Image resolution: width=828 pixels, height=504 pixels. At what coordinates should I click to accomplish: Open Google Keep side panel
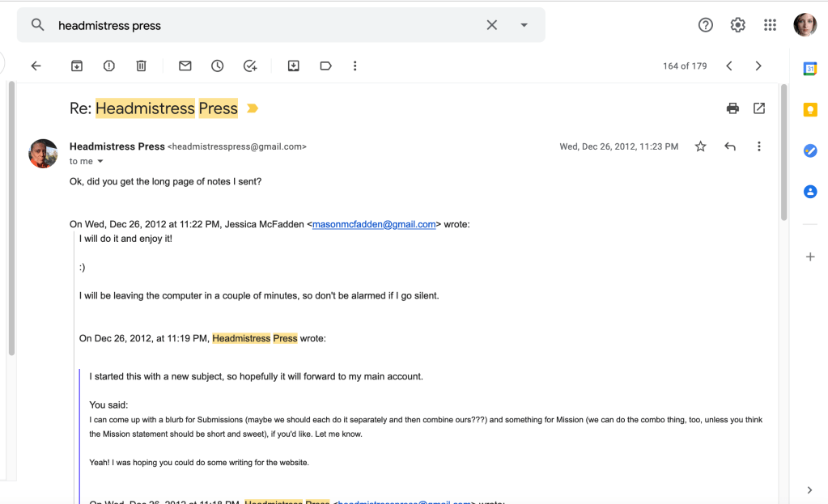coord(809,110)
